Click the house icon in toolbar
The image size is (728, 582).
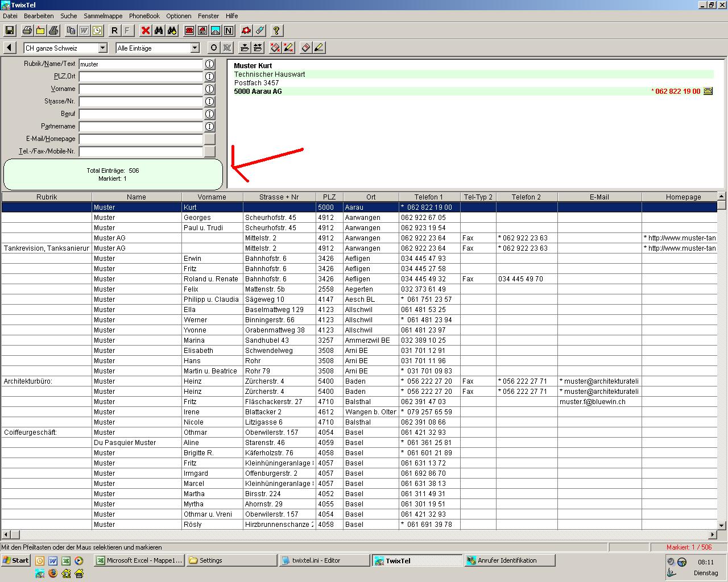tap(202, 31)
